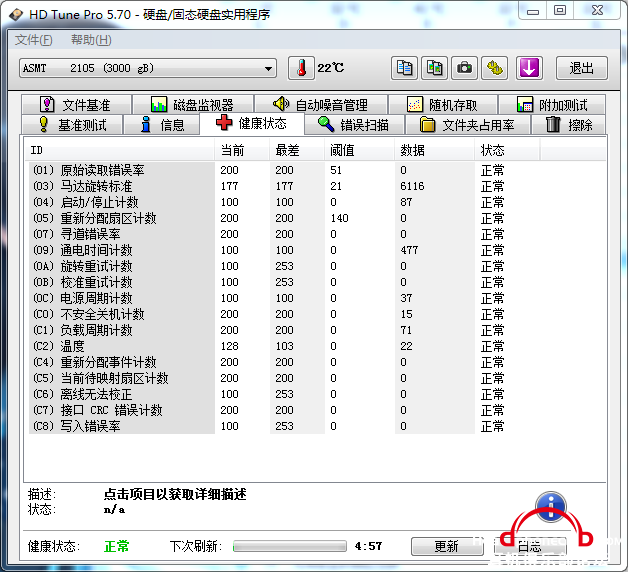The width and height of the screenshot is (628, 572).
Task: Click the next refresh progress bar
Action: [290, 546]
